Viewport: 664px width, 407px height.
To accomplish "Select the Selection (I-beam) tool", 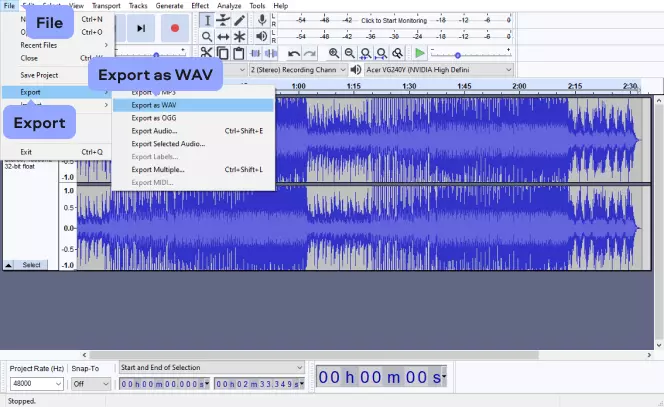I will 207,20.
